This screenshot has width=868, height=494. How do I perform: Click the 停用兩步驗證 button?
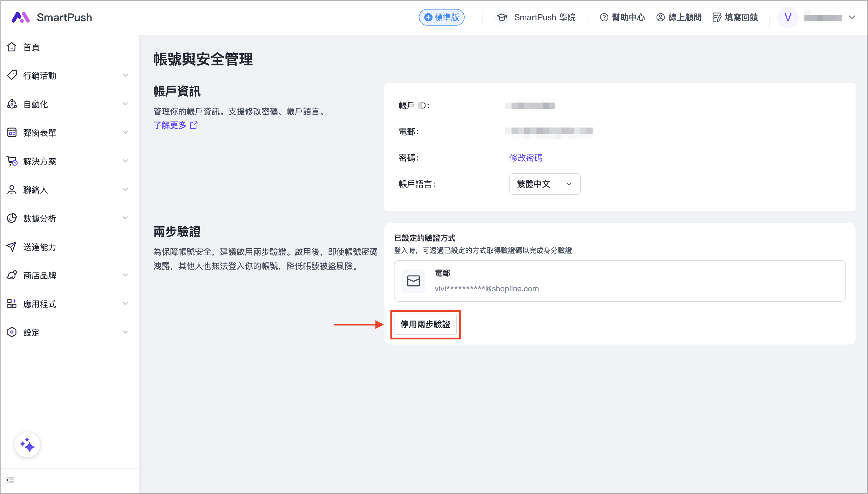click(425, 324)
